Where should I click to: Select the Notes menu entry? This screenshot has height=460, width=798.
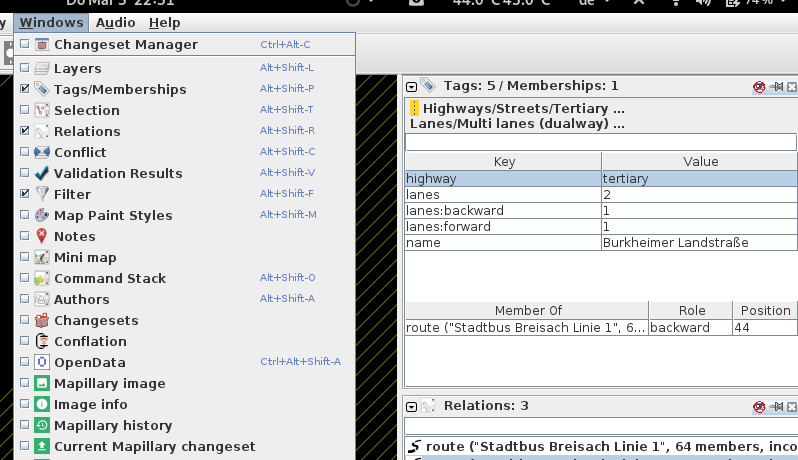coord(185,236)
